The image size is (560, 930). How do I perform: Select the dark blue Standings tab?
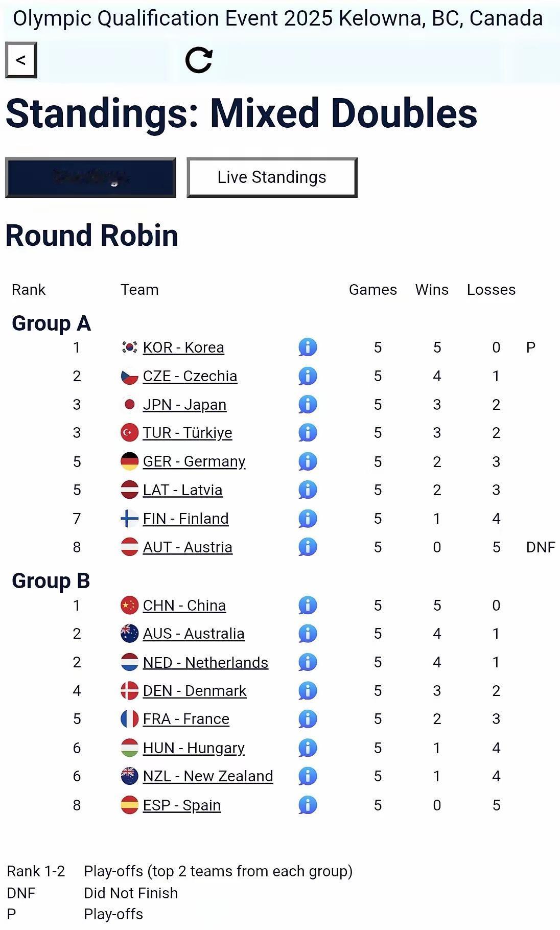[90, 177]
